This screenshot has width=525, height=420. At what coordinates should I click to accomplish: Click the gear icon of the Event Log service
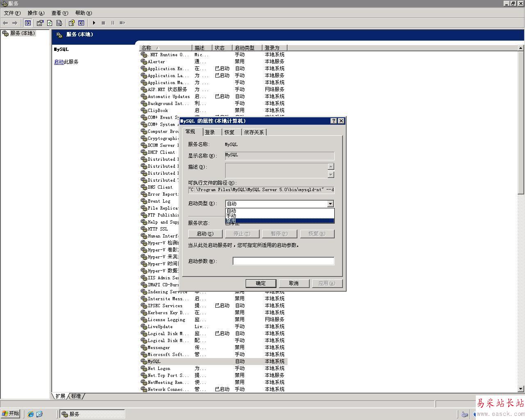coord(144,201)
